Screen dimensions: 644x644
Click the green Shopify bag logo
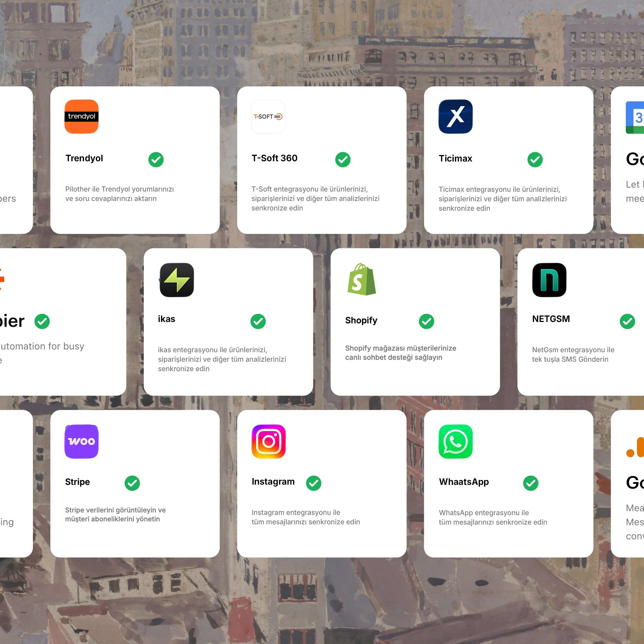[362, 279]
